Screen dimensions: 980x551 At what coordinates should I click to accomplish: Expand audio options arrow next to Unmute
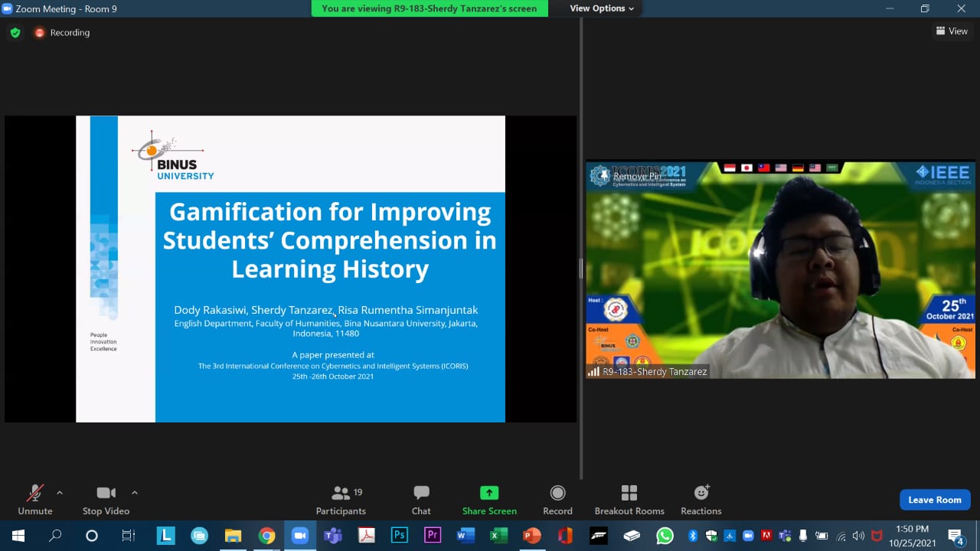pyautogui.click(x=60, y=493)
